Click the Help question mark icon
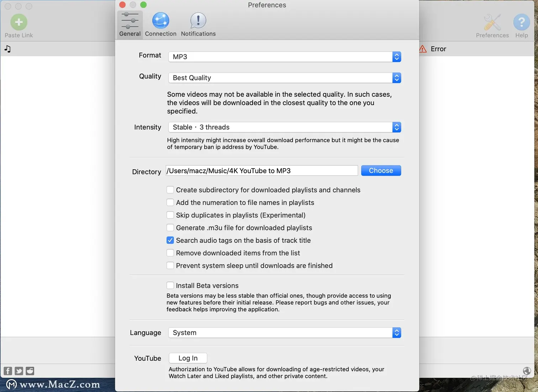538x392 pixels. pos(522,22)
